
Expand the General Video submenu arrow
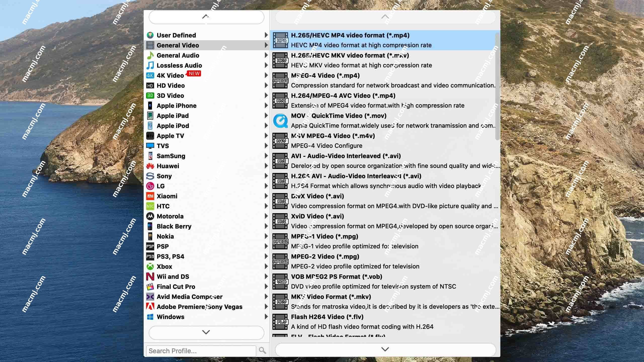[266, 45]
